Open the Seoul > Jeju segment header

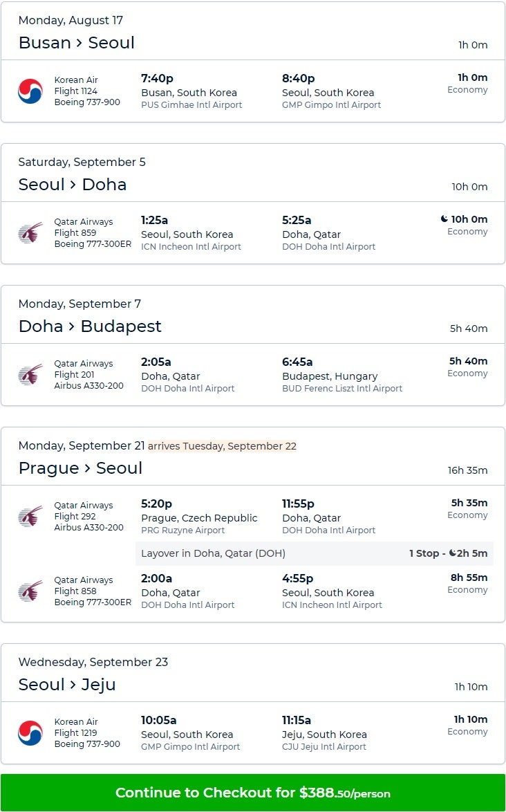coord(67,685)
